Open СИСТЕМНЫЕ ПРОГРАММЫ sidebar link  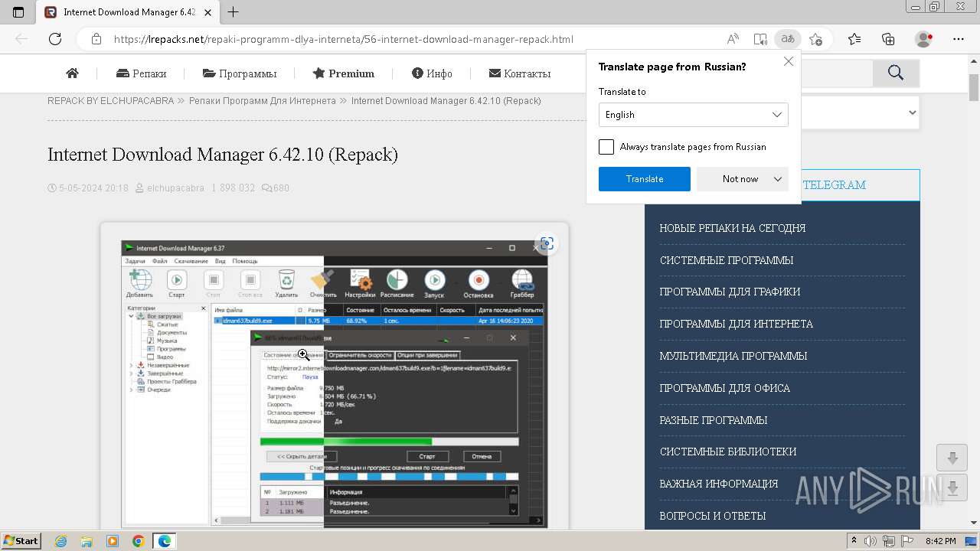pyautogui.click(x=727, y=260)
